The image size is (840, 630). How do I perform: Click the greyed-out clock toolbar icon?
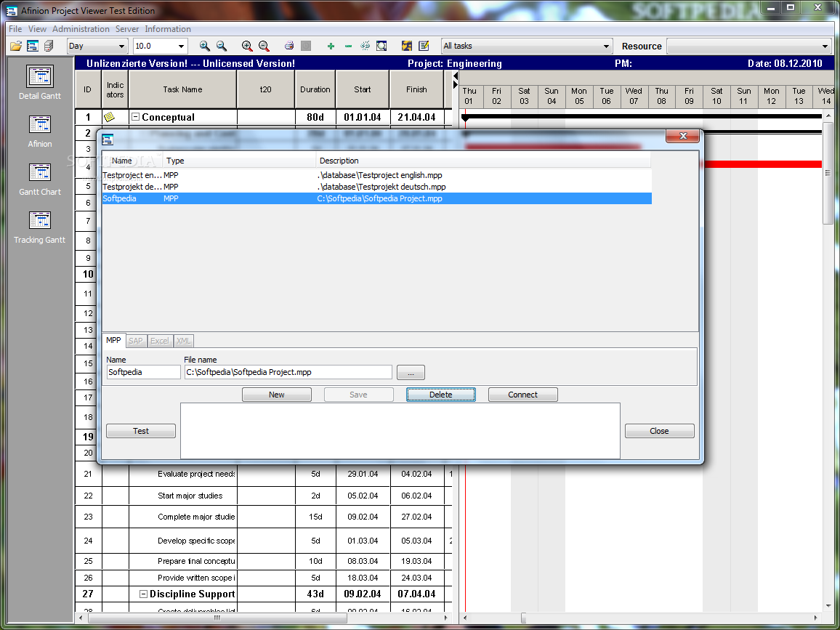coord(306,46)
